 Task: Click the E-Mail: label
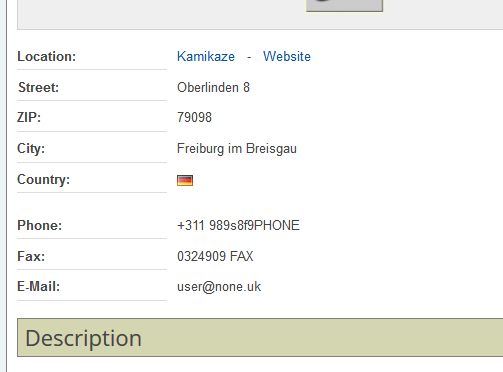click(39, 287)
